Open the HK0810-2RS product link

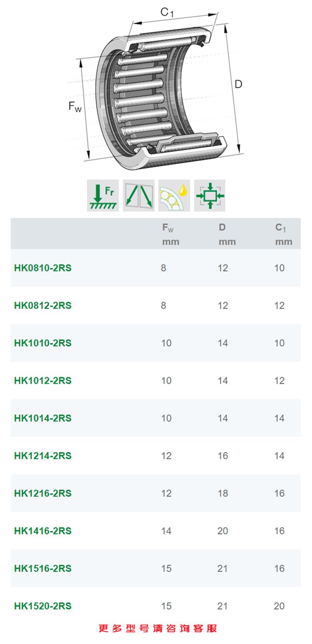(43, 268)
